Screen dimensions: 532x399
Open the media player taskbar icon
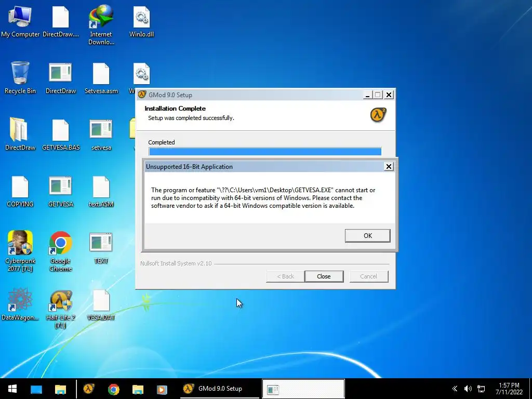[162, 389]
